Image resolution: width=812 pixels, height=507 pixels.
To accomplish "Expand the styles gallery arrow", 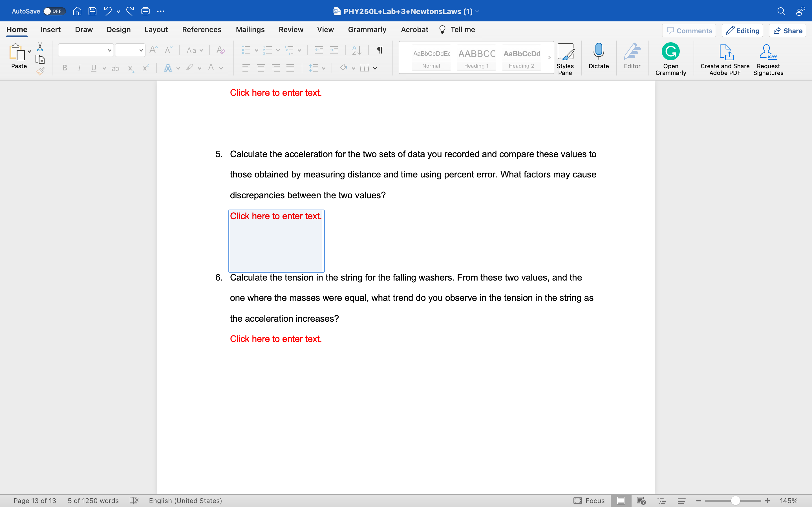I will 549,57.
